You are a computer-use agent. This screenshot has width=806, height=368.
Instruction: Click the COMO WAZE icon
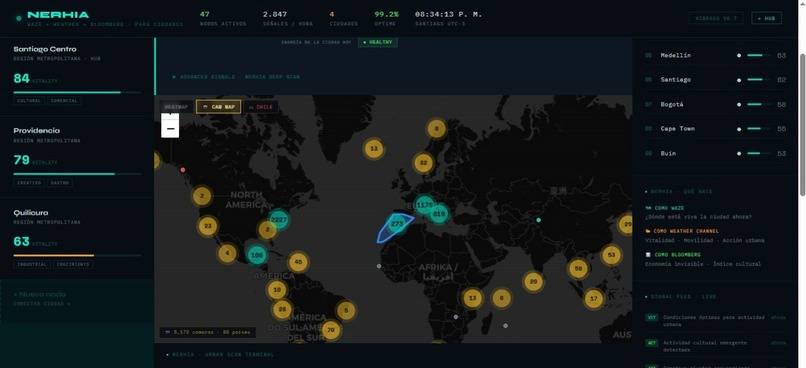[x=648, y=208]
